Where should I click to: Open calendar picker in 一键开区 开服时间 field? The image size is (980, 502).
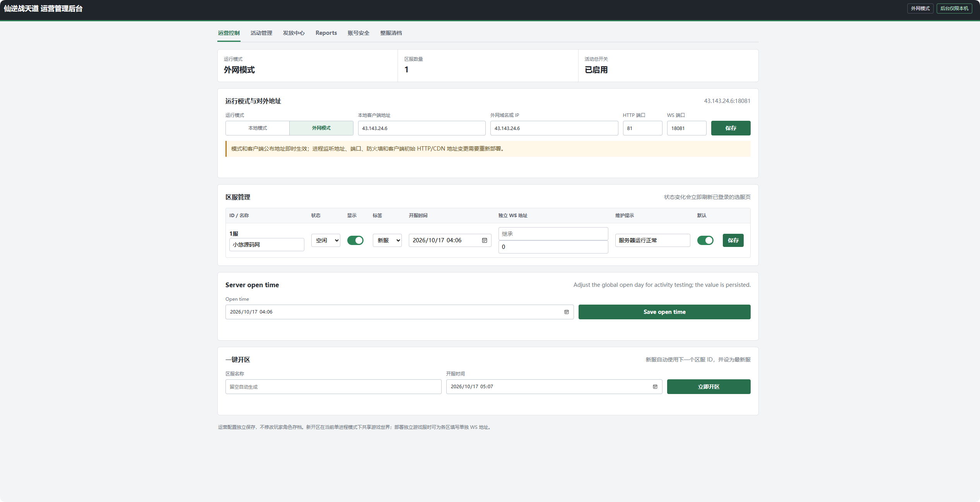(655, 387)
